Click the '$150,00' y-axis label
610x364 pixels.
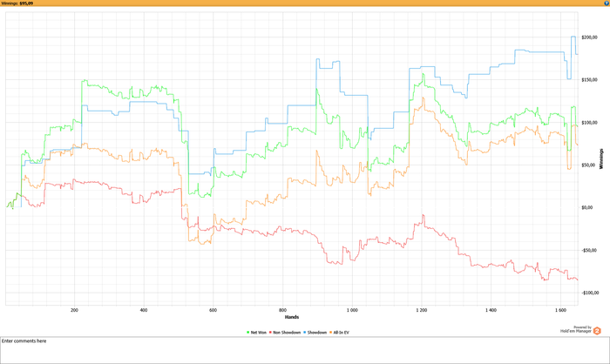tap(589, 80)
